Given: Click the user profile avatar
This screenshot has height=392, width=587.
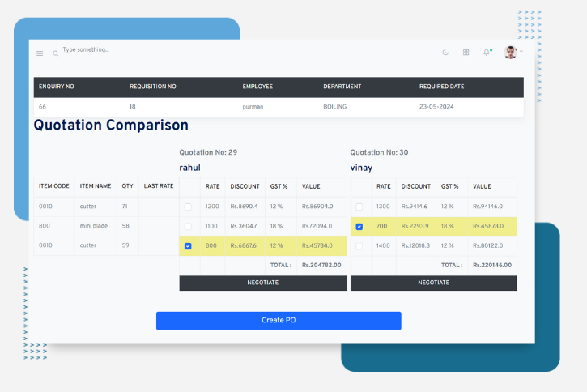Looking at the screenshot, I should pos(510,53).
